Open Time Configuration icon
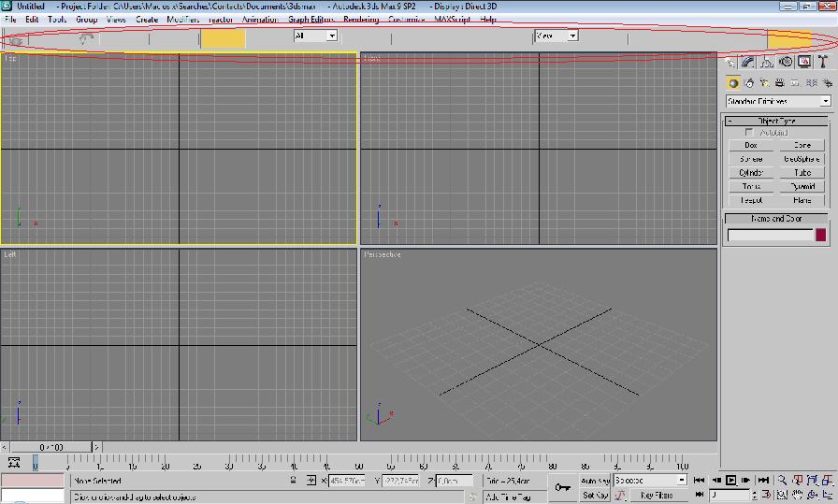Viewport: 838px width, 504px height. pos(766,495)
